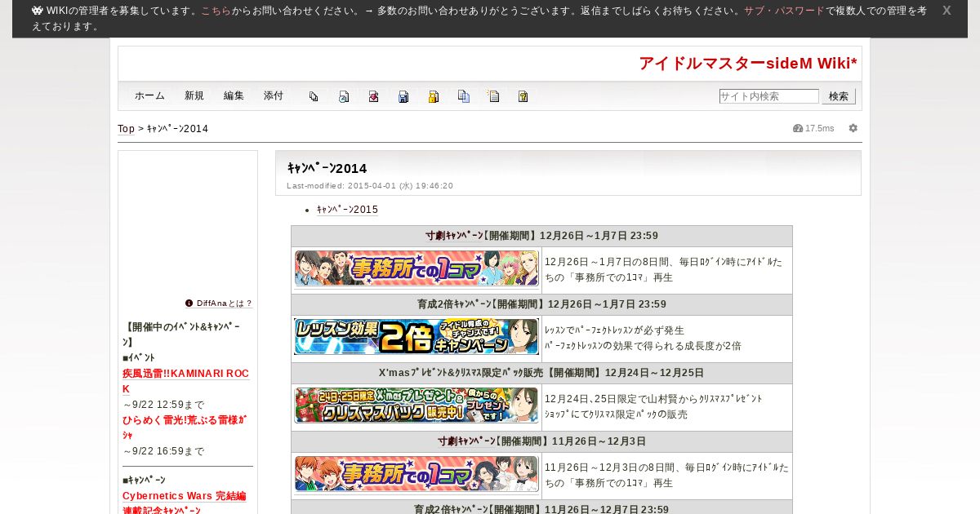This screenshot has width=980, height=514.
Task: Click the 事務所での1コマ banner for 11月26日
Action: [x=416, y=474]
